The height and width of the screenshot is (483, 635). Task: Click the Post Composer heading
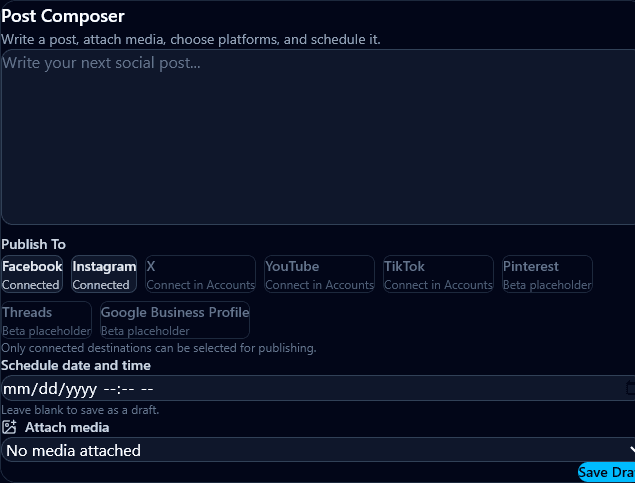(x=63, y=16)
